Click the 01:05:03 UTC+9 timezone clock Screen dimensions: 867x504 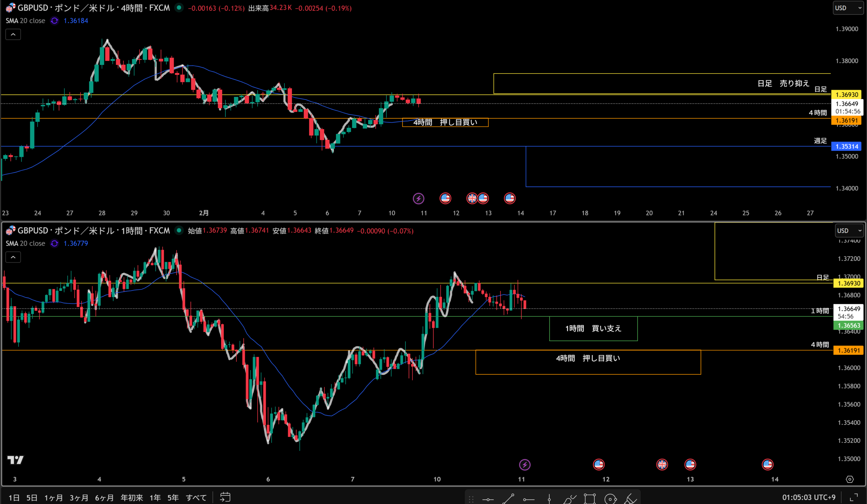tap(808, 497)
